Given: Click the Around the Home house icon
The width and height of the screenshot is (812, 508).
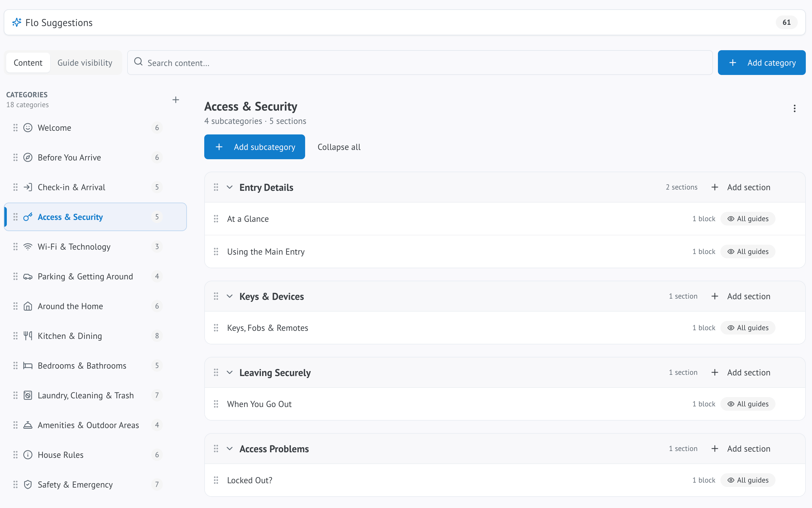Looking at the screenshot, I should [28, 306].
